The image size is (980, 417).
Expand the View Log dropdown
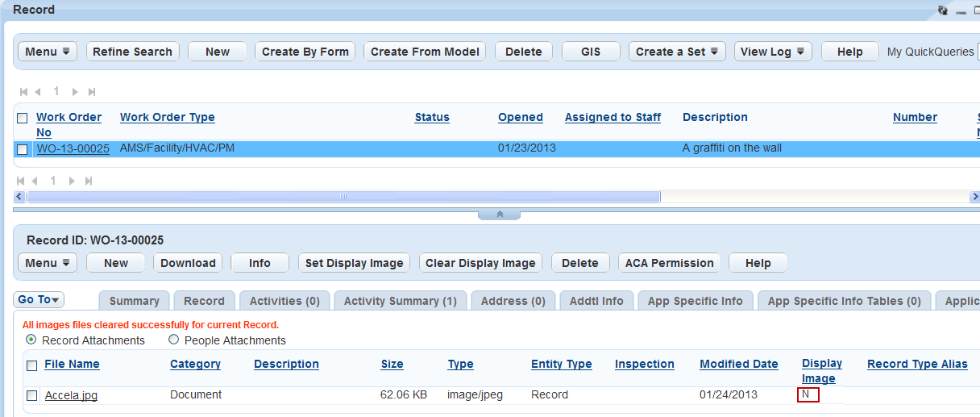[773, 52]
